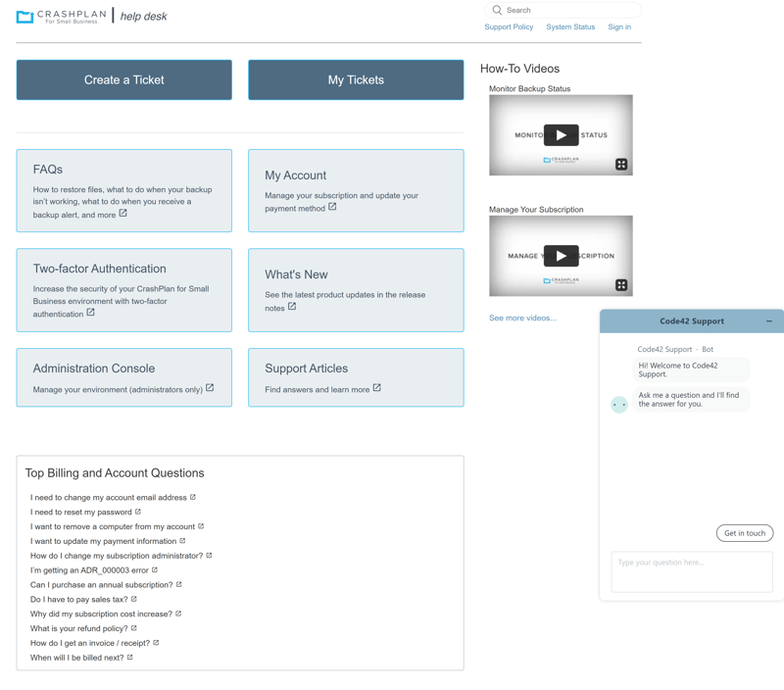Viewport: 784px width, 690px height.
Task: Click the Create a Ticket button
Action: (x=124, y=80)
